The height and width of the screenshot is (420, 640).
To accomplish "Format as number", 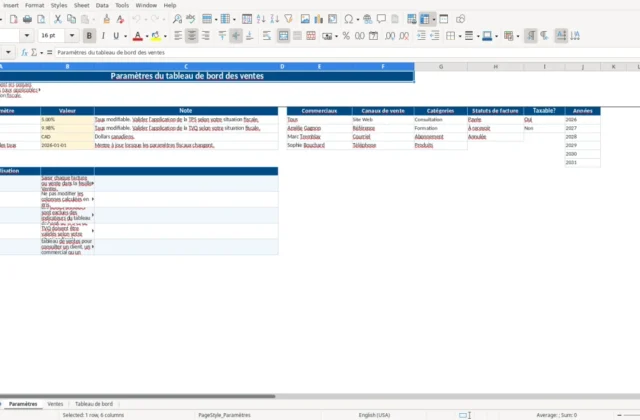I will (x=360, y=36).
